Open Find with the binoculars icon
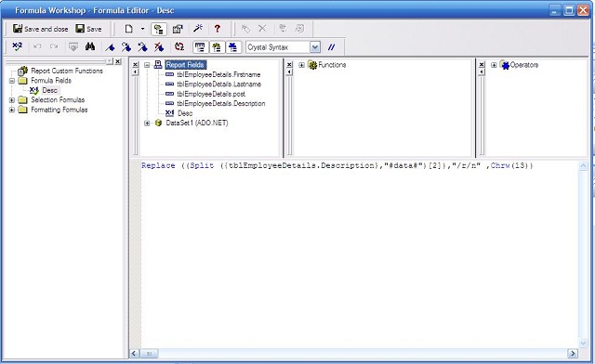 (x=90, y=47)
